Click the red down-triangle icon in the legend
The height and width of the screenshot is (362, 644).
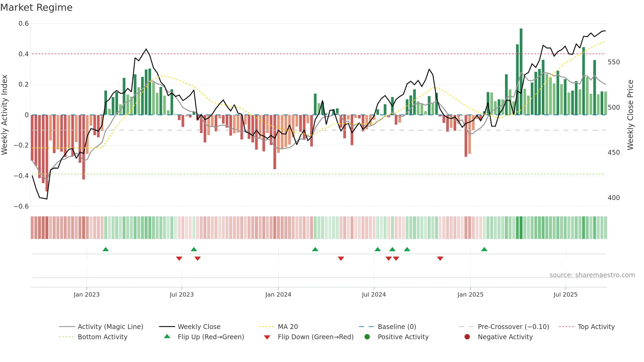267,337
